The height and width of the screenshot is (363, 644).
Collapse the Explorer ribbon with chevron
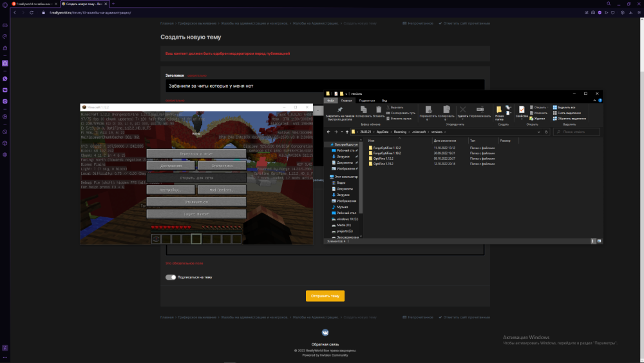pos(594,101)
